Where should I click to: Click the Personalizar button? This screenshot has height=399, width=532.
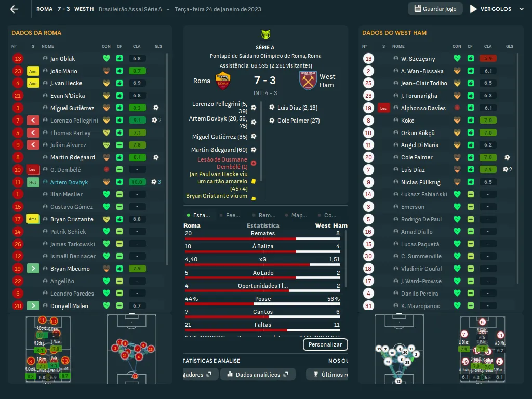pyautogui.click(x=325, y=344)
